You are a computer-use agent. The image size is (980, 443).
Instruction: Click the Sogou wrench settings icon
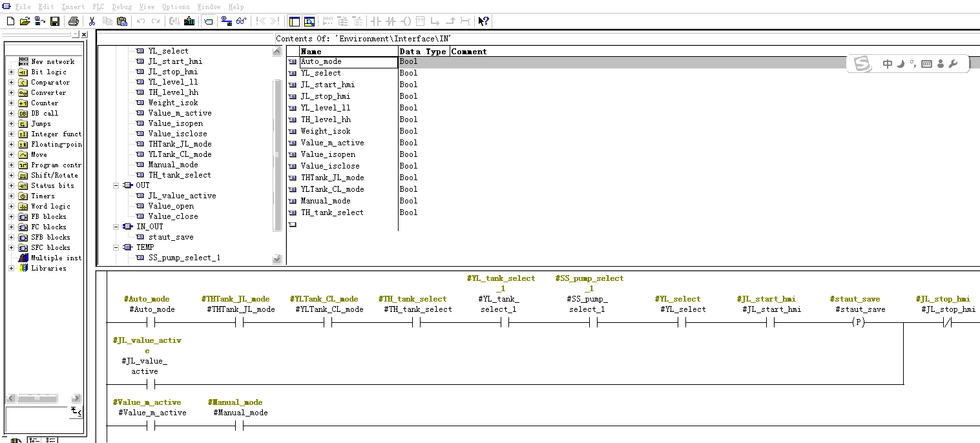click(x=953, y=63)
